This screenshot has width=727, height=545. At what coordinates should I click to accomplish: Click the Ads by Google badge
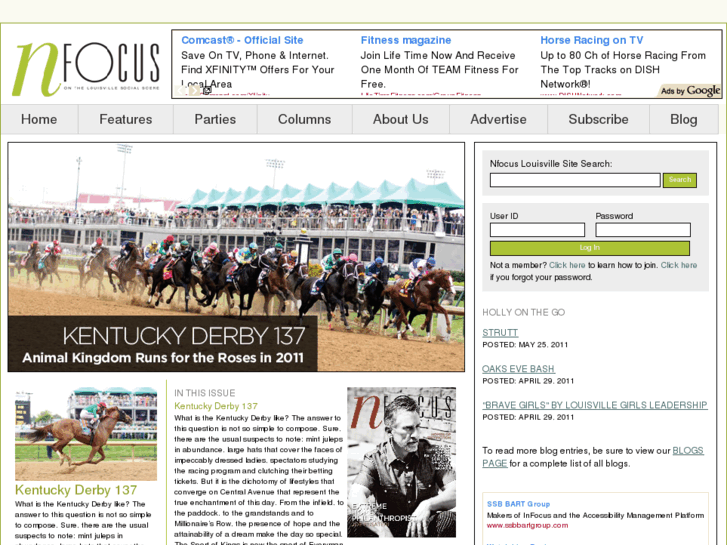coord(690,91)
